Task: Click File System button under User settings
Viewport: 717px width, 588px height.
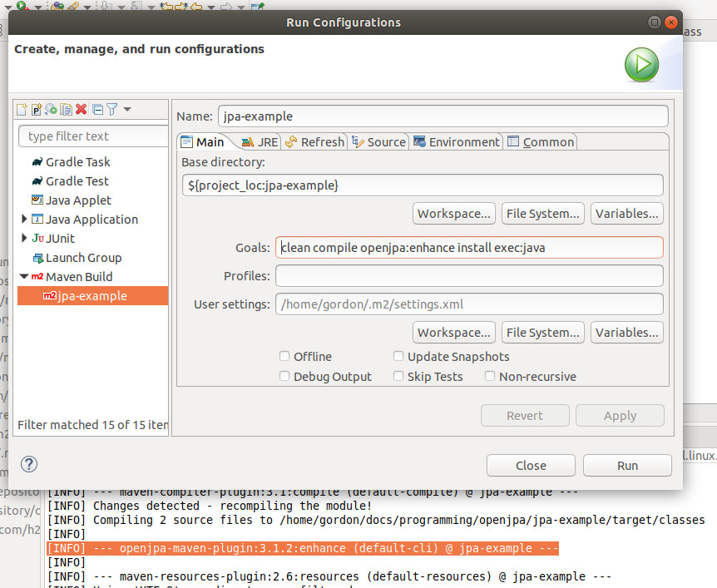Action: click(x=543, y=333)
